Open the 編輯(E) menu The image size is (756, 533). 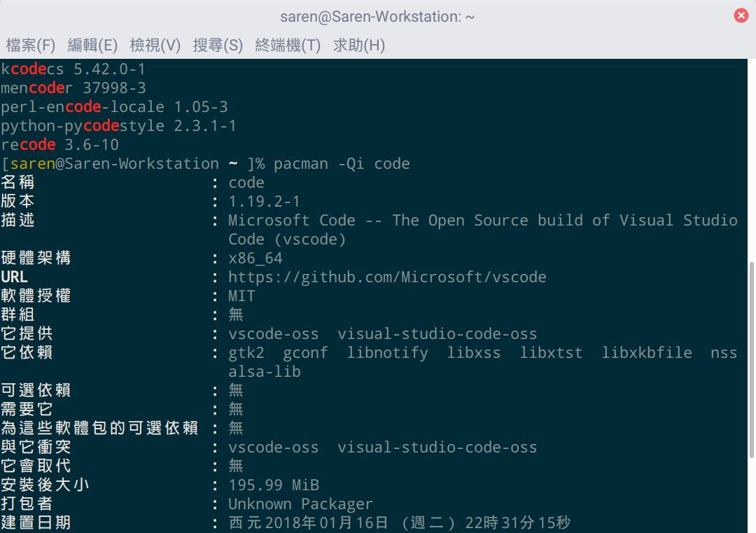click(92, 46)
